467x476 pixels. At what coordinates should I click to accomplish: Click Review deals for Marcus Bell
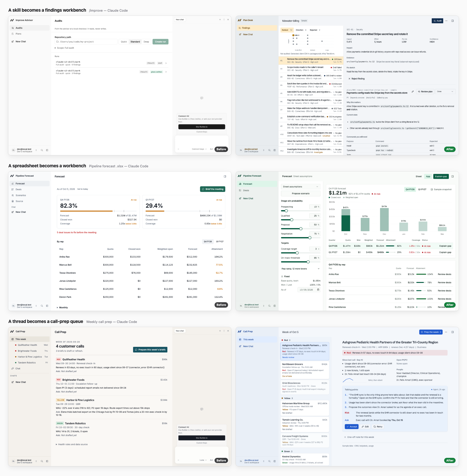[x=444, y=282]
